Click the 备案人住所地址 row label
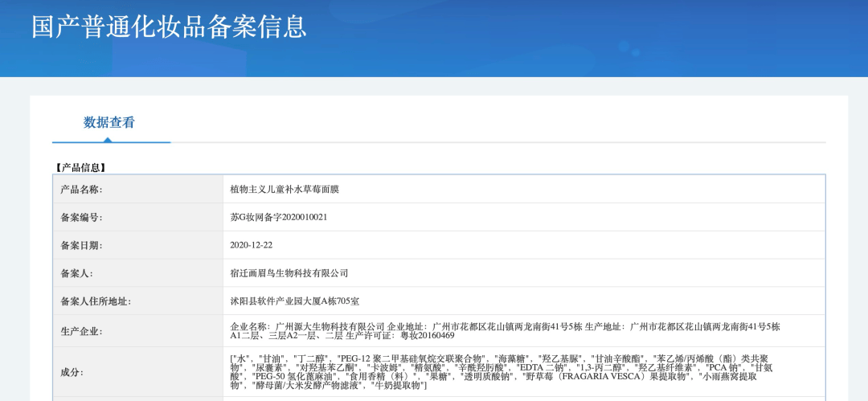Screen dimensions: 868x401 [x=96, y=302]
